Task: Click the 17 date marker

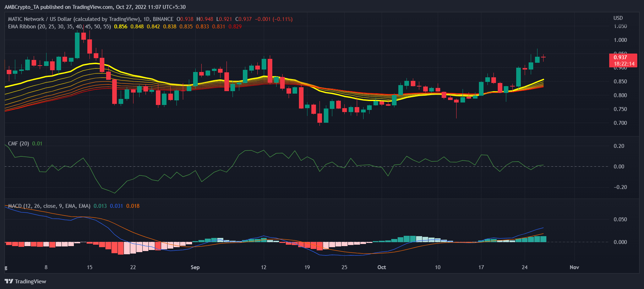Action: click(481, 267)
